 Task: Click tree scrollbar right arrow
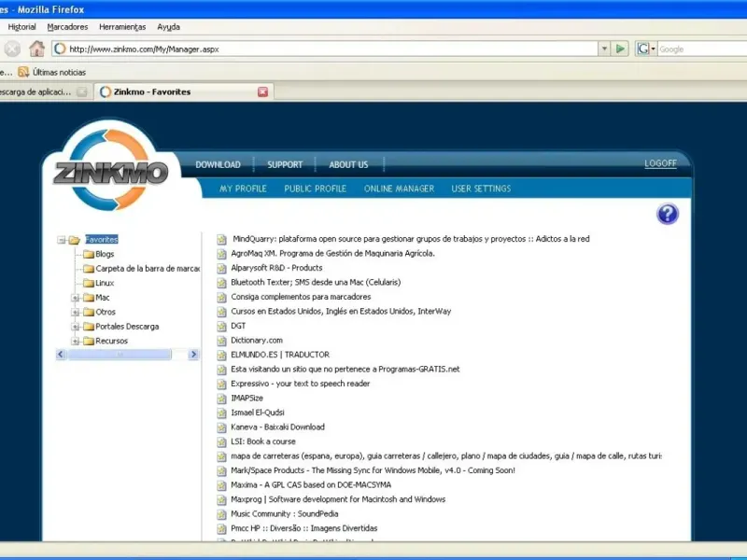coord(193,355)
